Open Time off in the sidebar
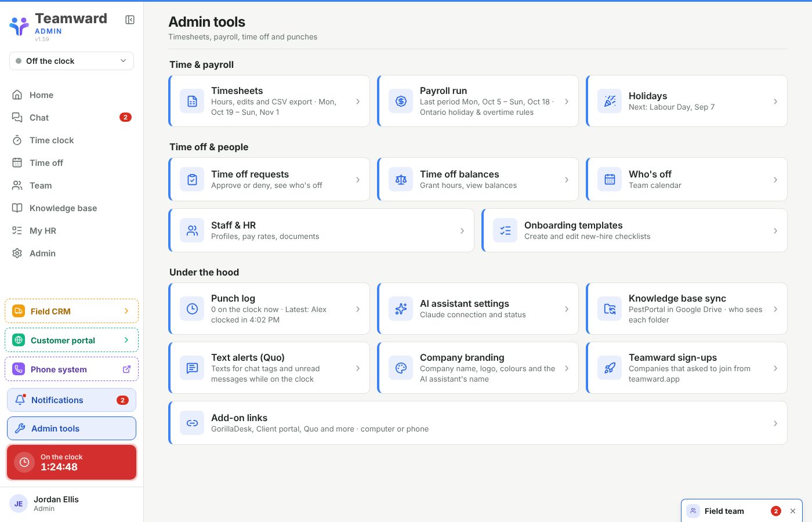This screenshot has width=812, height=522. pos(71,162)
